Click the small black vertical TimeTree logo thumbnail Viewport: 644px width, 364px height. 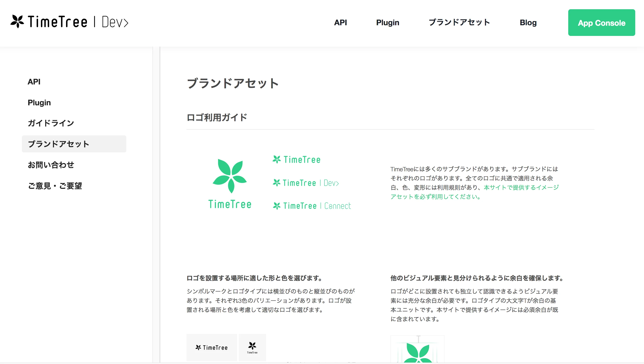tap(252, 347)
